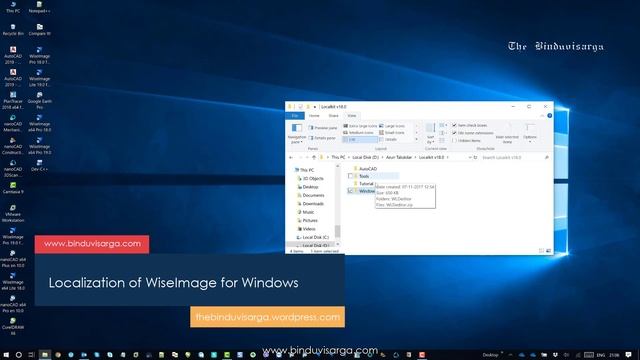
Task: Expand chevron after This PC in address bar
Action: pos(349,158)
